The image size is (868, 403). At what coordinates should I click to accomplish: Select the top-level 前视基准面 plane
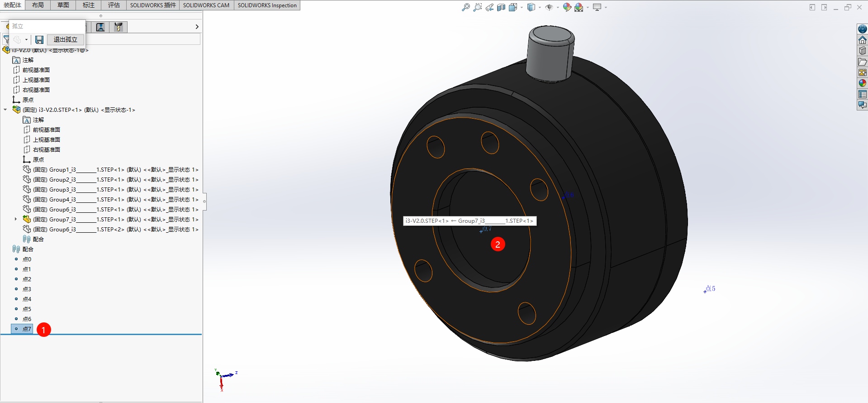[31, 70]
